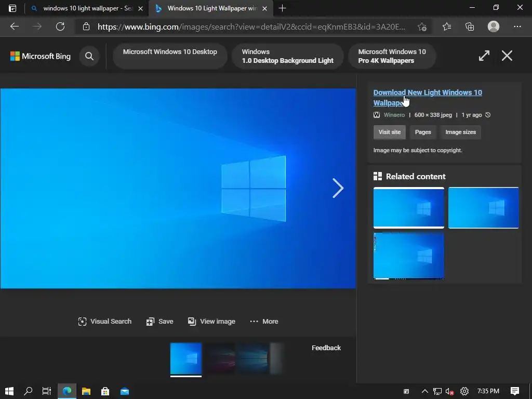The height and width of the screenshot is (399, 532).
Task: Open File Explorer from the taskbar
Action: click(x=86, y=391)
